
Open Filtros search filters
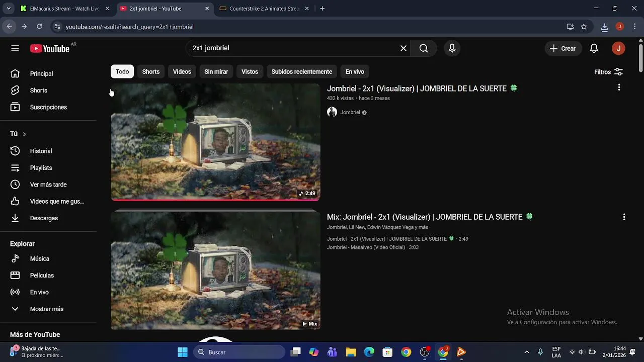(x=609, y=72)
